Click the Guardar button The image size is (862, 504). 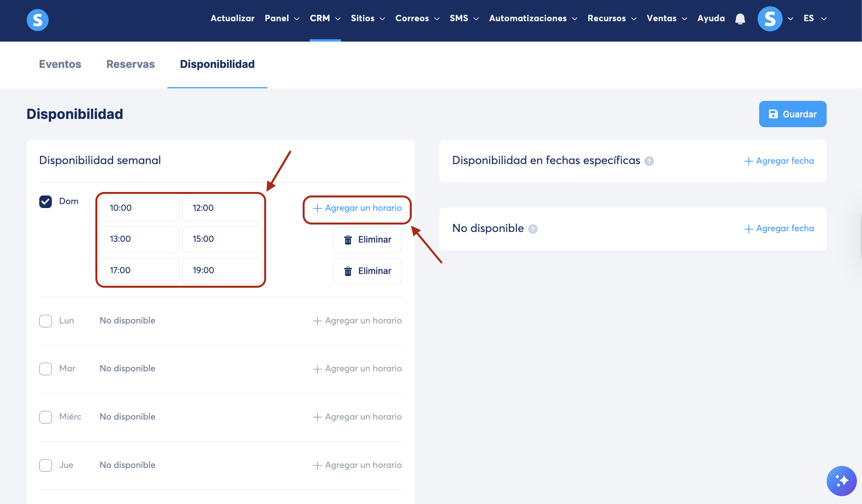(792, 114)
